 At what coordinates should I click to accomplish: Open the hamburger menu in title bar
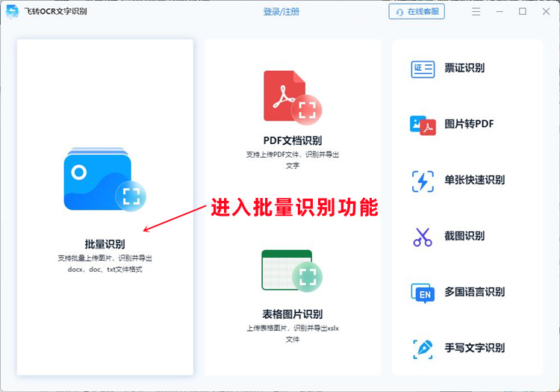[x=476, y=12]
